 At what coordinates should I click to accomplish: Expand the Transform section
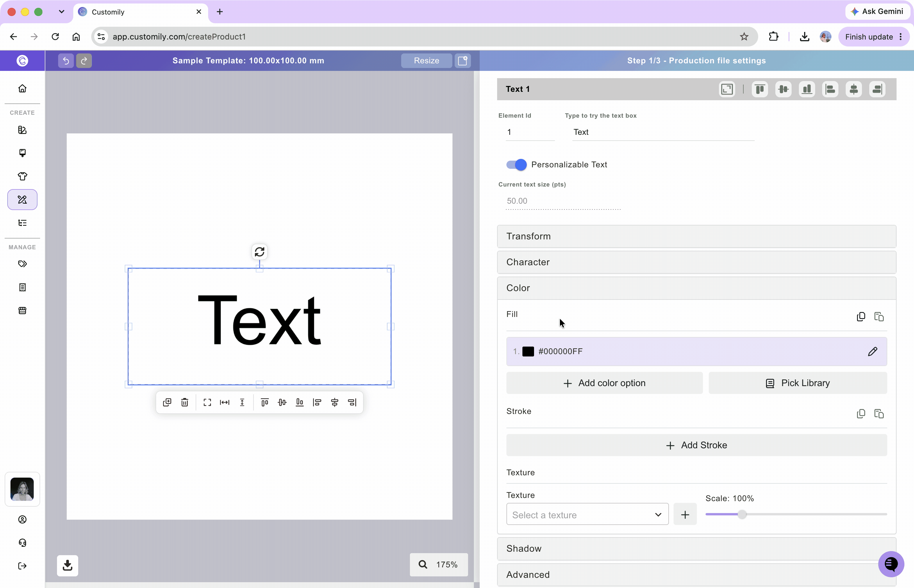[696, 236]
